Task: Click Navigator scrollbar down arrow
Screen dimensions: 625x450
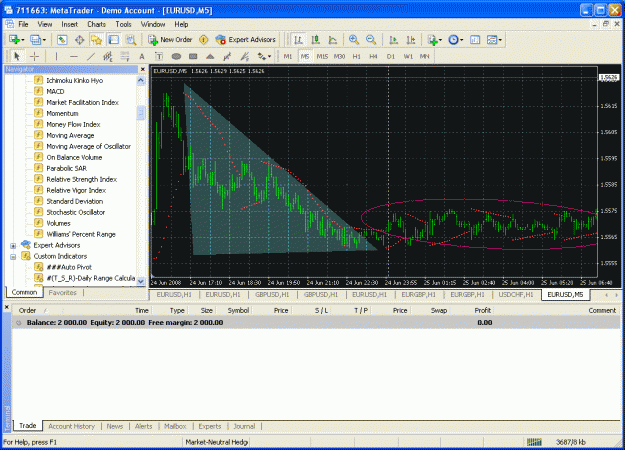Action: (x=141, y=281)
